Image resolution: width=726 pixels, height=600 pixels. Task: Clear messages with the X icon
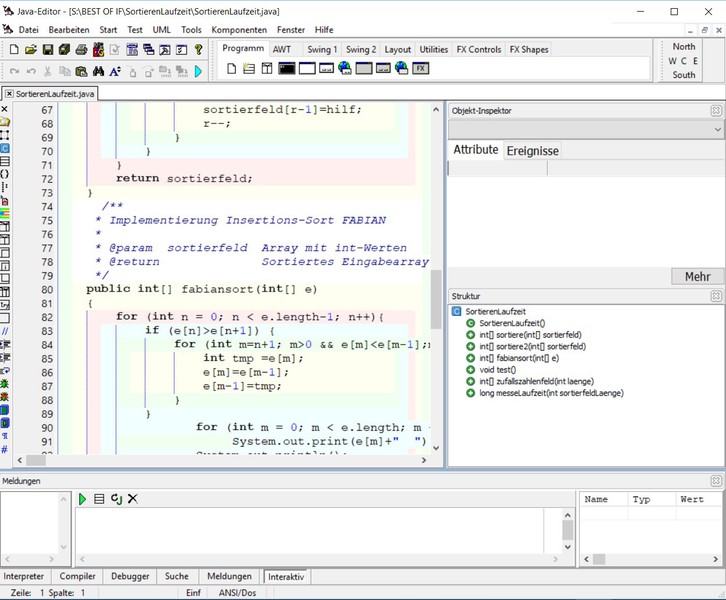[132, 498]
